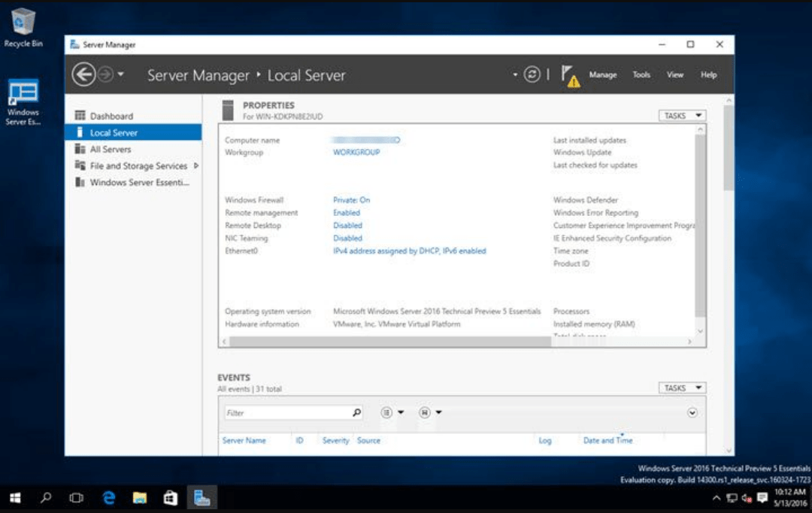Click the back navigation arrow
This screenshot has height=513, width=812.
(x=83, y=74)
